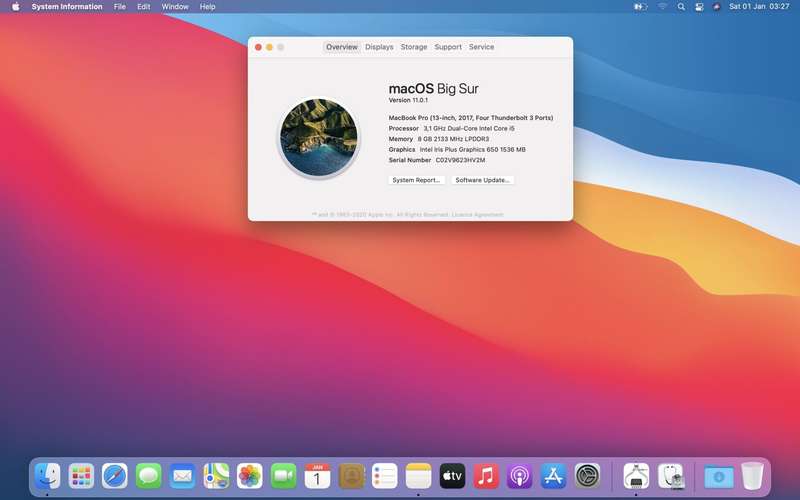The height and width of the screenshot is (500, 800).
Task: Open the Apple TV app
Action: [452, 476]
